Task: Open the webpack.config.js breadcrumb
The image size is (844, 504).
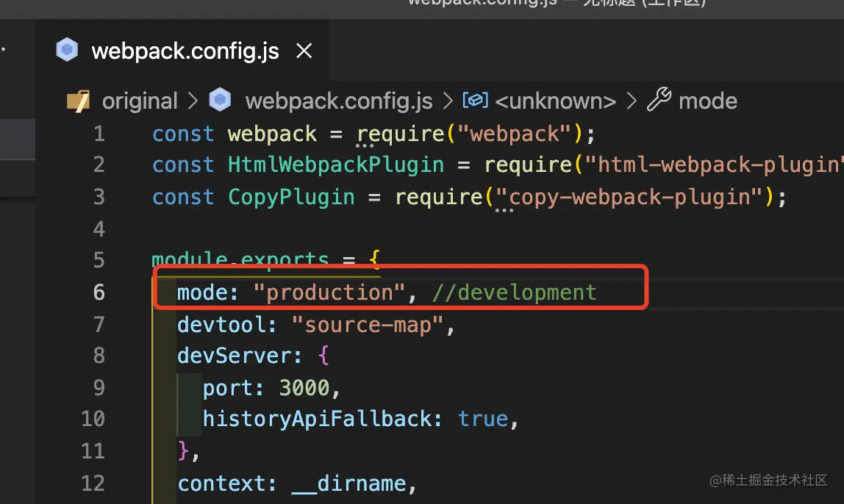Action: [x=339, y=101]
